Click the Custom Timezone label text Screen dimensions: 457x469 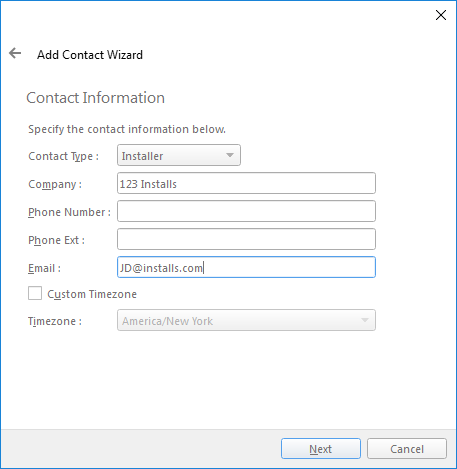pos(92,294)
